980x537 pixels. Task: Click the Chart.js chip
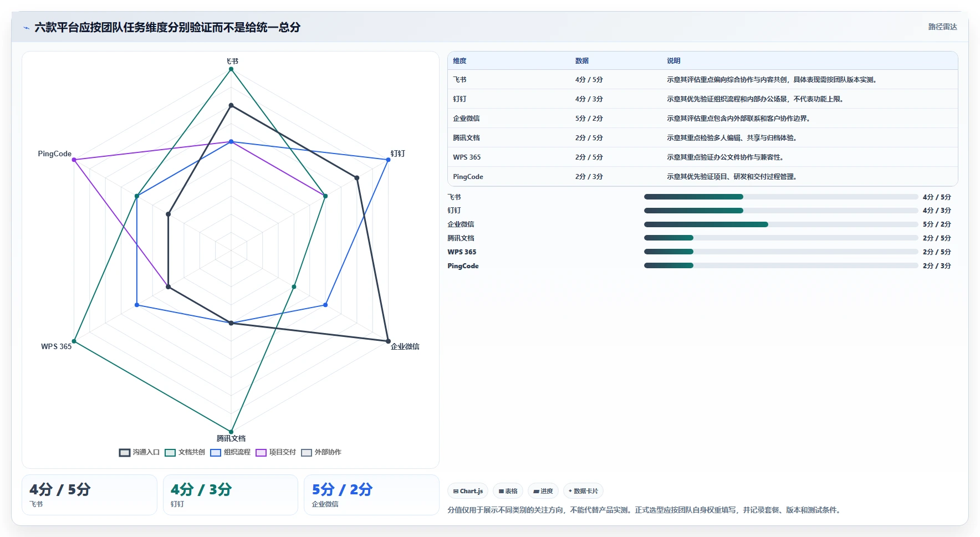pos(468,491)
